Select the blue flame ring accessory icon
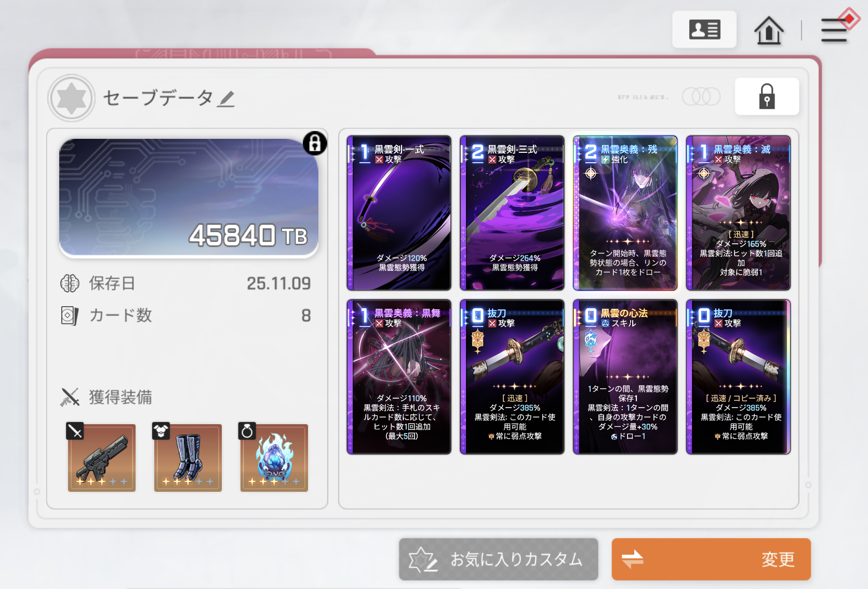Screen dimensions: 868x589 [x=274, y=457]
